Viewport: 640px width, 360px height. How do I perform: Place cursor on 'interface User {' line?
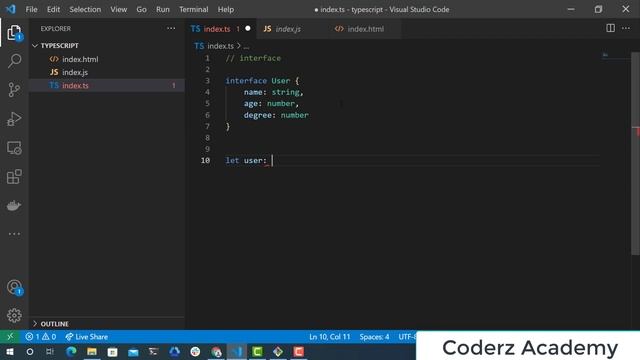pyautogui.click(x=262, y=81)
